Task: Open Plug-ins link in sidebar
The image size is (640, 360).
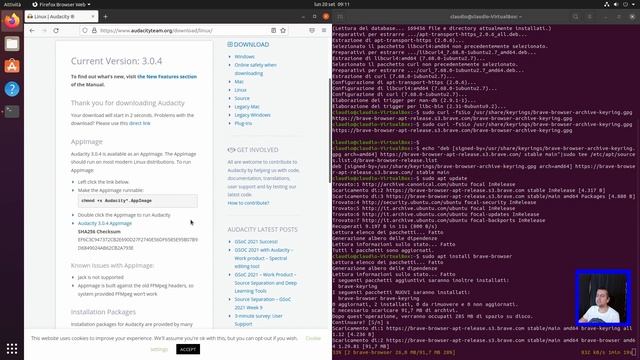Action: pos(243,123)
